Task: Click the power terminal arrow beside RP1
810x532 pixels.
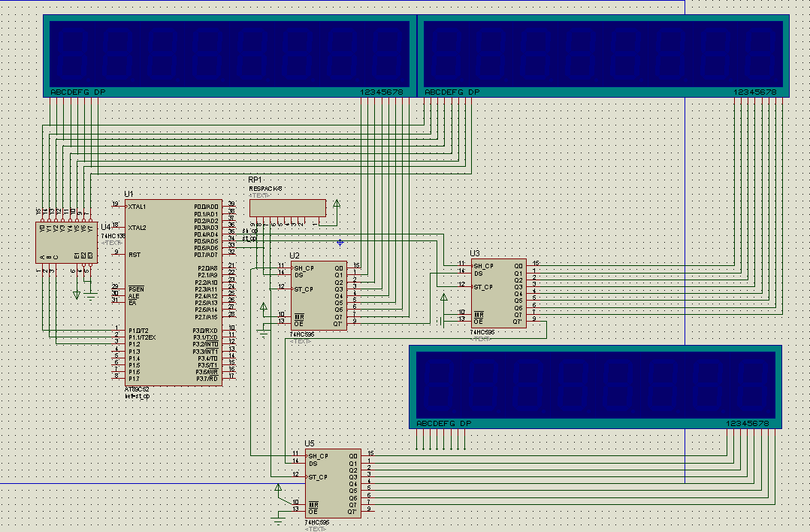Action: [337, 204]
